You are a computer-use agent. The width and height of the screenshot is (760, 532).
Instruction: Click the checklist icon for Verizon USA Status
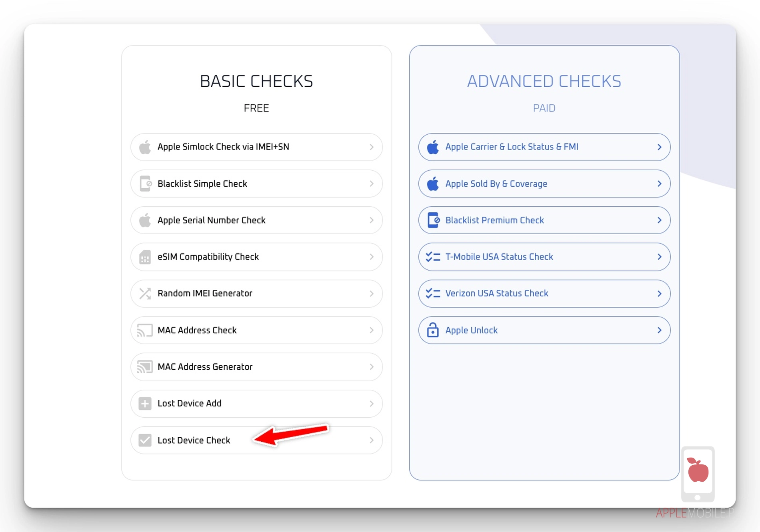pos(433,294)
